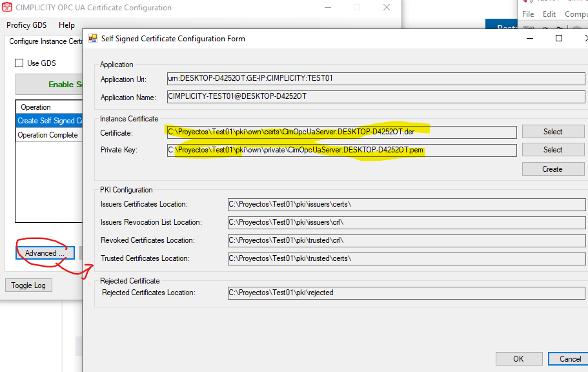Select Create Self Signed row in operation list
This screenshot has height=372, width=588.
click(49, 121)
